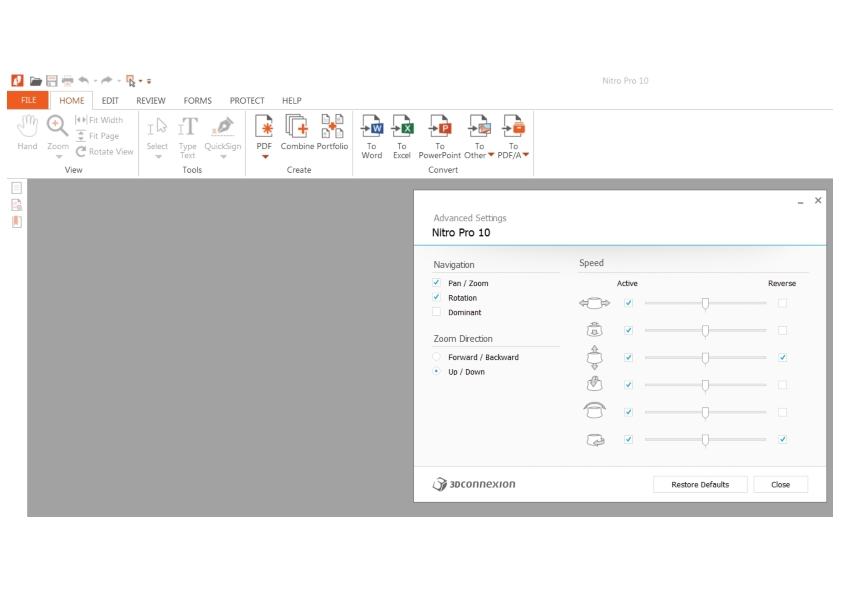Convert PDF To Excel

point(402,136)
